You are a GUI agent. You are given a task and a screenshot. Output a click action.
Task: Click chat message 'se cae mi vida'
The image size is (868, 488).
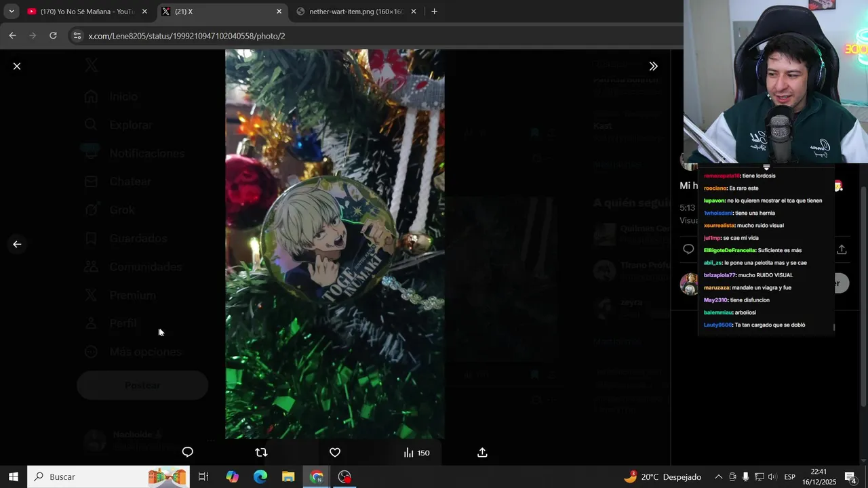(x=741, y=238)
